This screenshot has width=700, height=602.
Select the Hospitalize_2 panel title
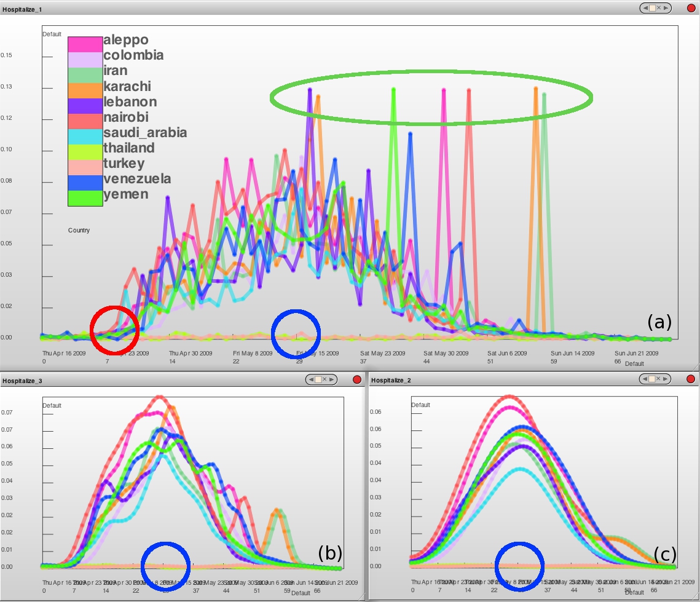pos(391,381)
